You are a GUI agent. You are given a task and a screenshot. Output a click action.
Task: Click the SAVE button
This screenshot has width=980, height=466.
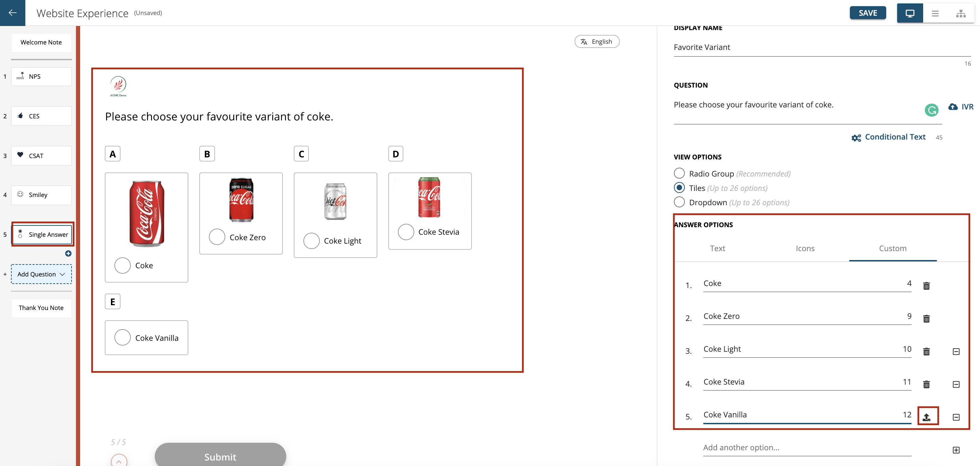tap(867, 13)
